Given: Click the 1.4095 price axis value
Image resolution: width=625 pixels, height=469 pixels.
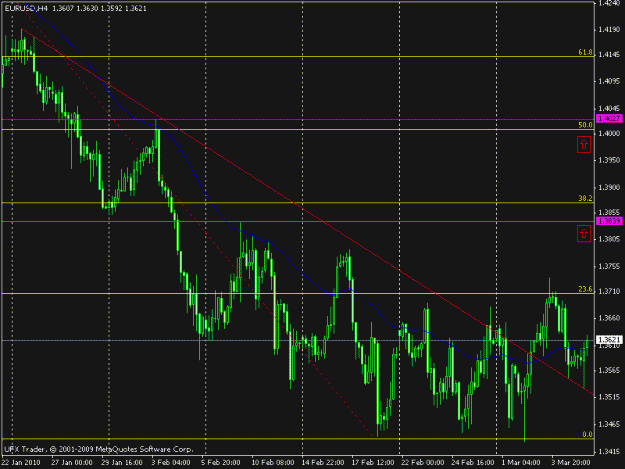Looking at the screenshot, I should click(x=609, y=81).
